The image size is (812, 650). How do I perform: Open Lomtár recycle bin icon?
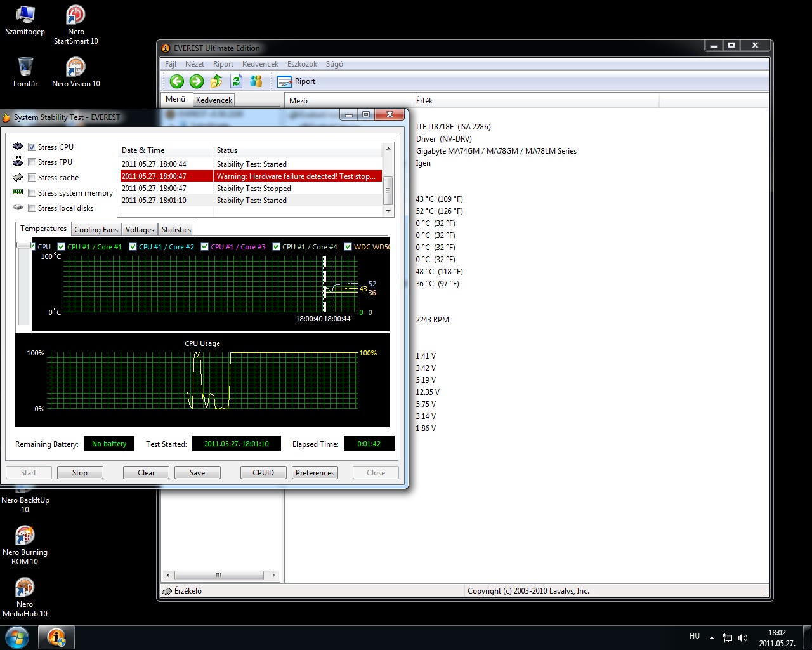25,72
